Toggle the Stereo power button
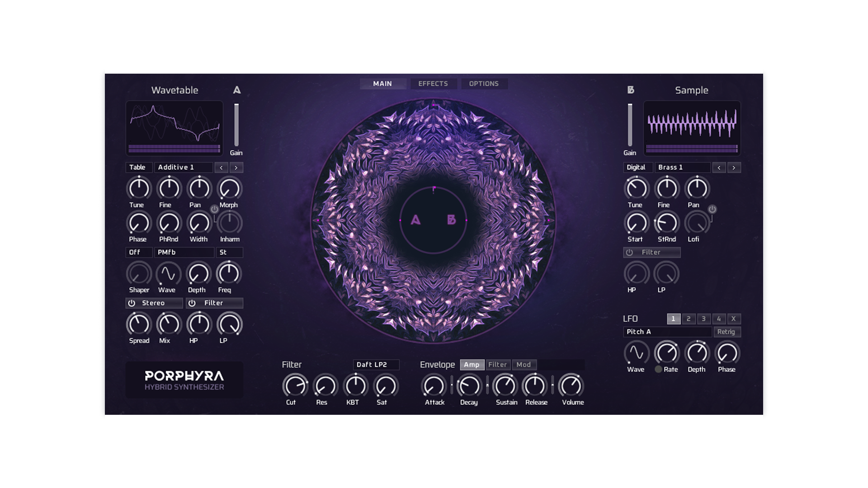Image resolution: width=868 pixels, height=488 pixels. coord(132,303)
